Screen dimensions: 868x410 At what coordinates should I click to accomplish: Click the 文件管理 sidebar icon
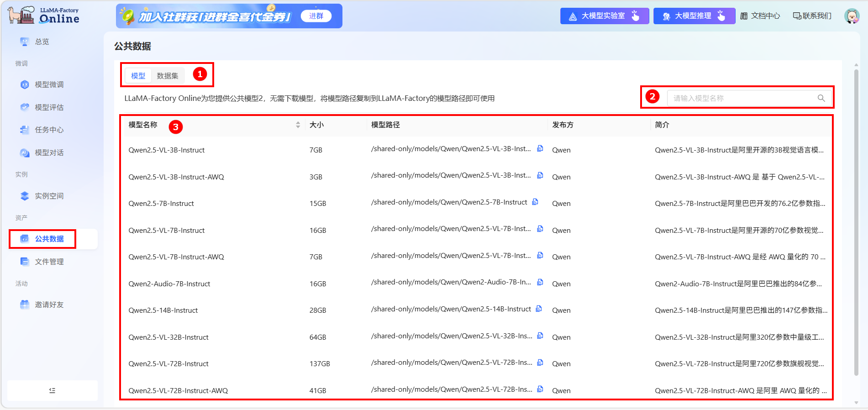coord(25,262)
